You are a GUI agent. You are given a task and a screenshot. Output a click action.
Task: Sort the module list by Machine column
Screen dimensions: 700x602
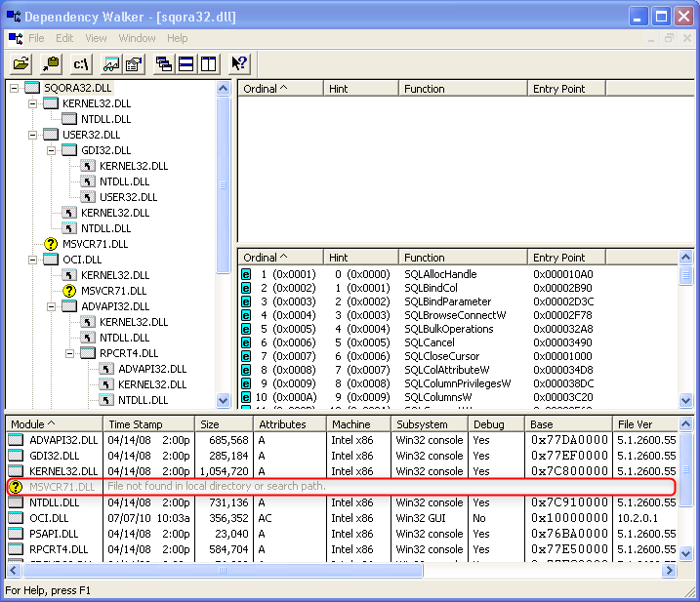tap(358, 424)
